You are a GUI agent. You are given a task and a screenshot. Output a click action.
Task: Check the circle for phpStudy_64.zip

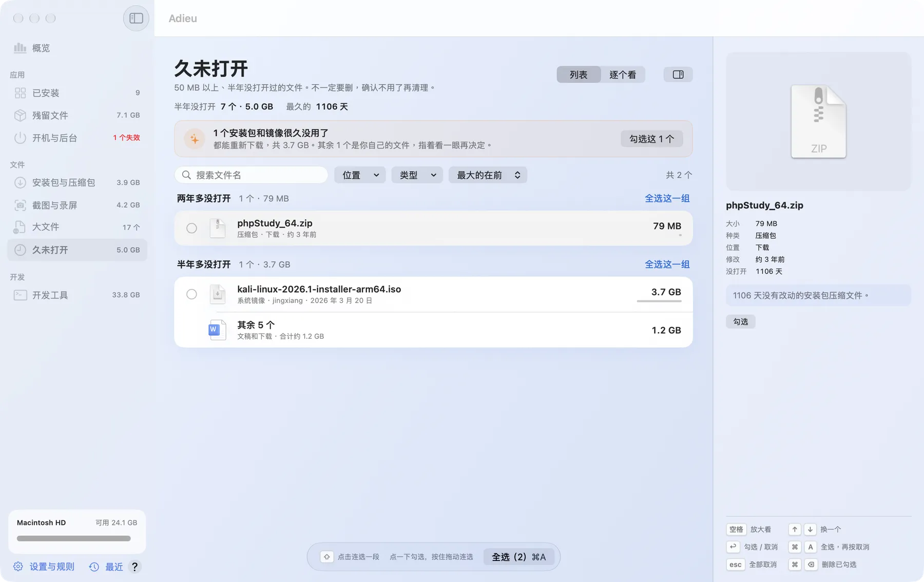[x=191, y=228]
